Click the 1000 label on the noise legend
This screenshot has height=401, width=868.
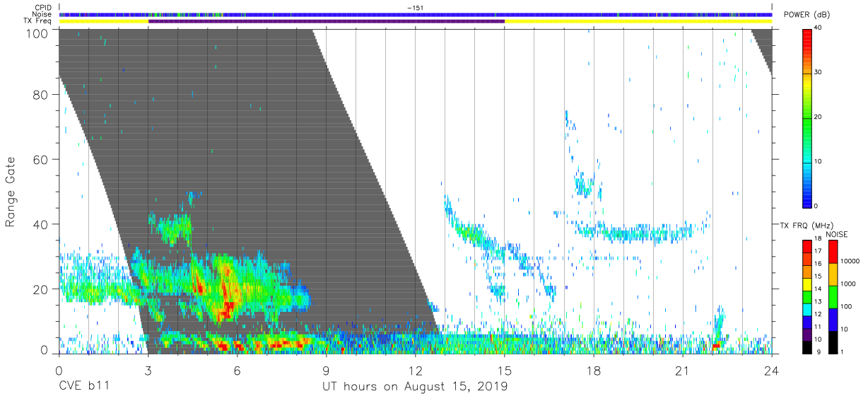[x=849, y=284]
